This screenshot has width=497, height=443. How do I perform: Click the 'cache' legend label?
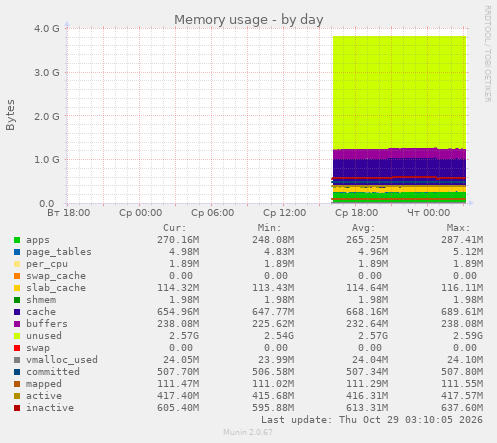click(41, 312)
